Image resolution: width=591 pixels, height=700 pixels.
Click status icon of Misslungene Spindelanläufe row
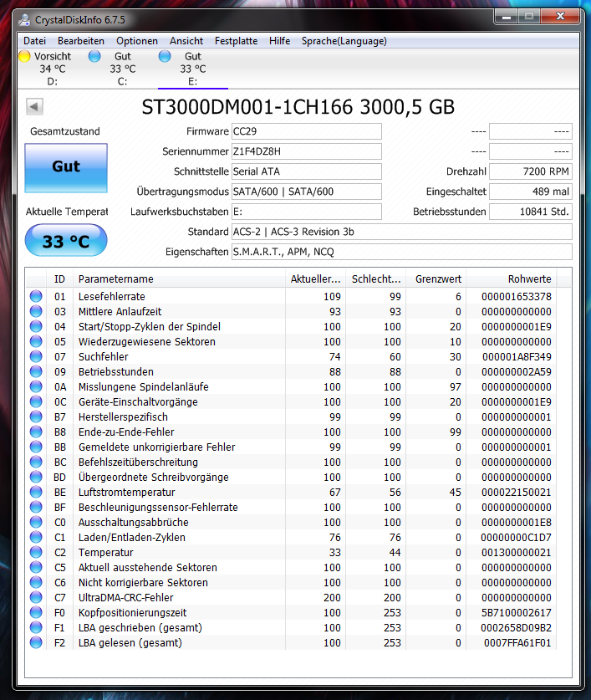[36, 386]
